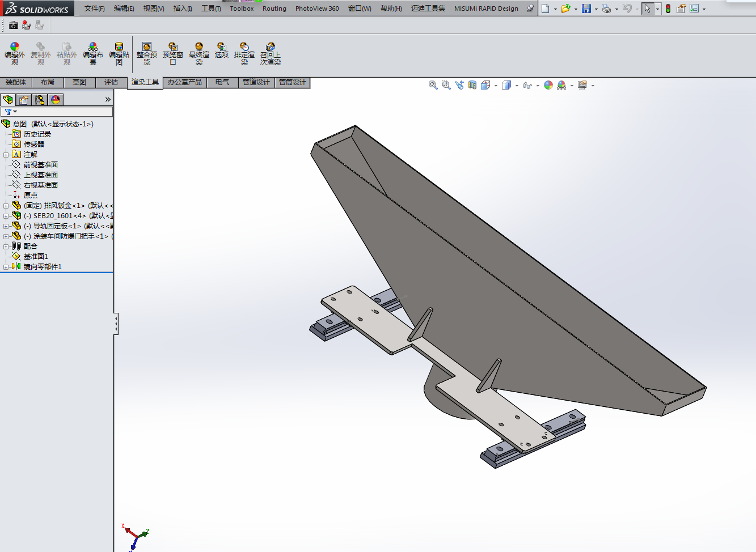Click the Previous View icon
Screen dimensions: 756x552
(459, 85)
